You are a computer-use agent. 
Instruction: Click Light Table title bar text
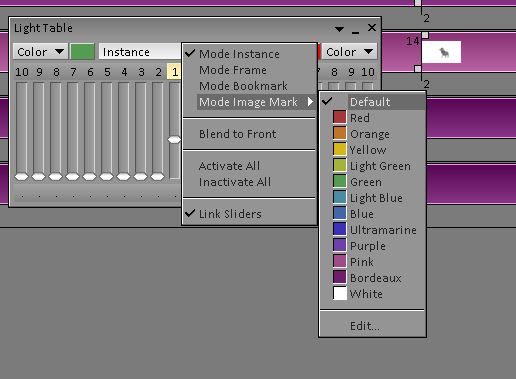pyautogui.click(x=43, y=28)
